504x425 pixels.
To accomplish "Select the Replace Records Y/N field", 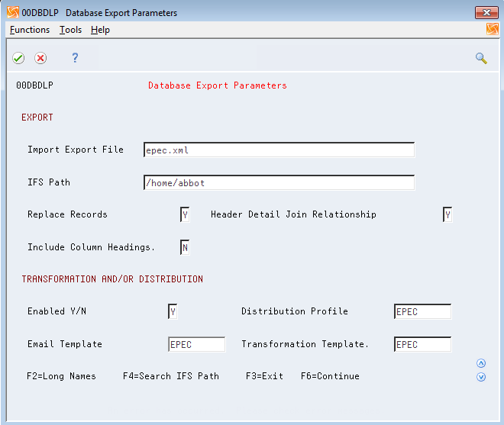I will 185,214.
